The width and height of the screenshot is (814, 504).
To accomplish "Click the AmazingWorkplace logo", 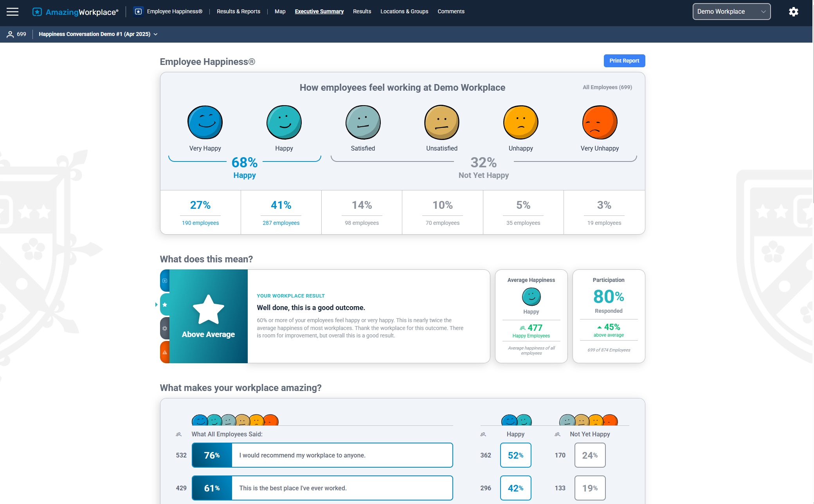I will (x=76, y=12).
